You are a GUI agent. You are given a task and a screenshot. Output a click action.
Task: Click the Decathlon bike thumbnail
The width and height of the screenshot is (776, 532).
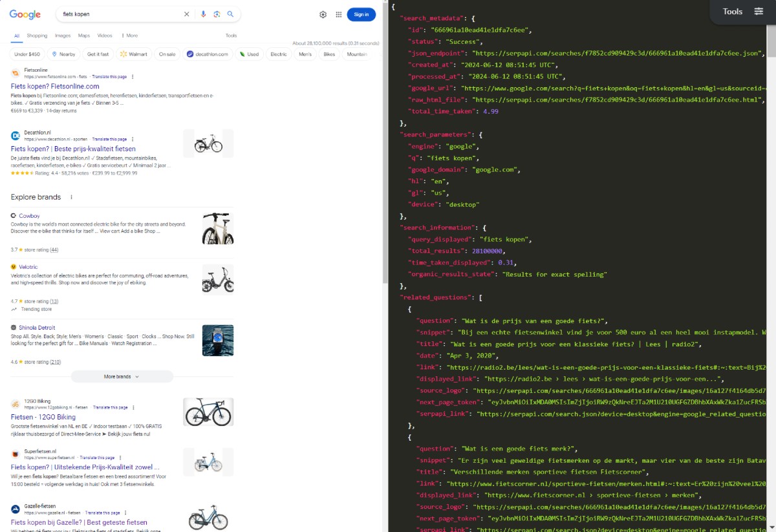point(208,144)
